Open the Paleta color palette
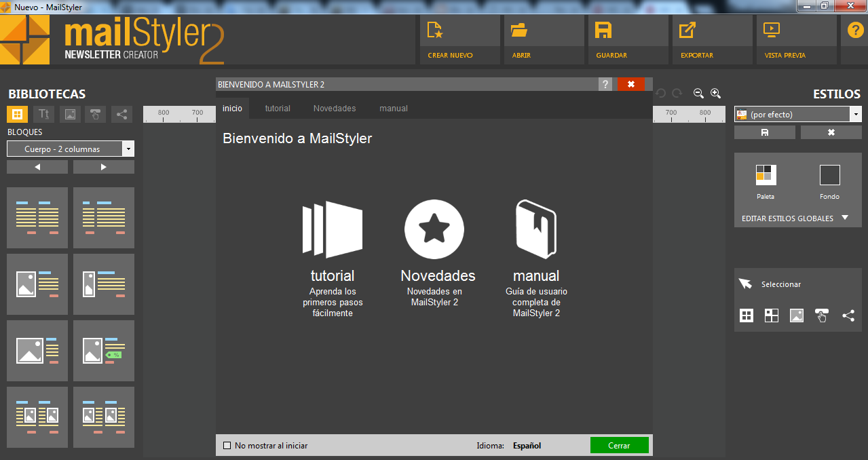 766,175
